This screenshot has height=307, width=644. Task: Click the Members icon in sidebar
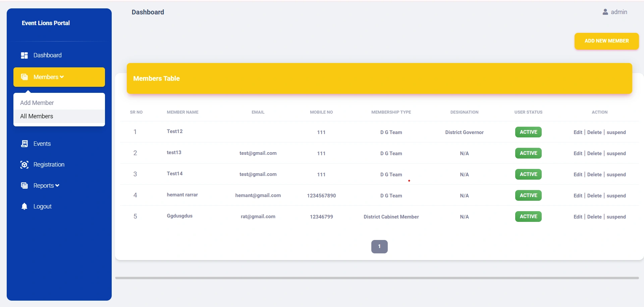click(24, 77)
